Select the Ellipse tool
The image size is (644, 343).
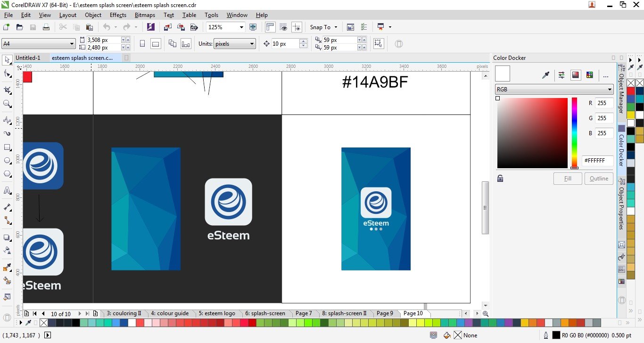(7, 161)
